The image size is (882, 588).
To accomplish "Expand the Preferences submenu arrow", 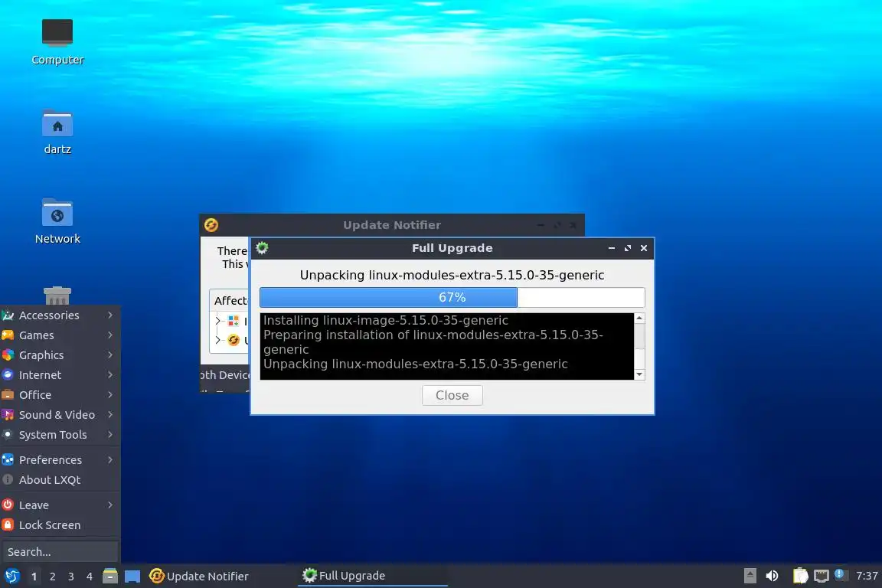I will (x=110, y=459).
